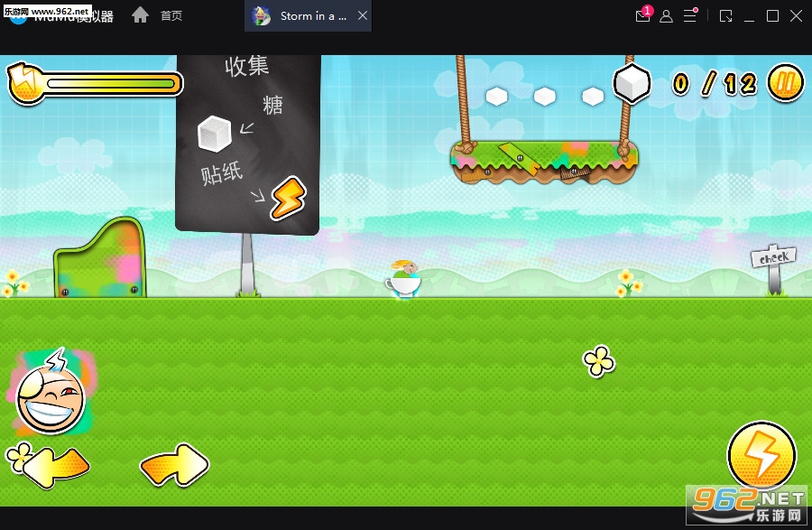Click the check signpost on the grass
The image size is (812, 530).
point(773,261)
